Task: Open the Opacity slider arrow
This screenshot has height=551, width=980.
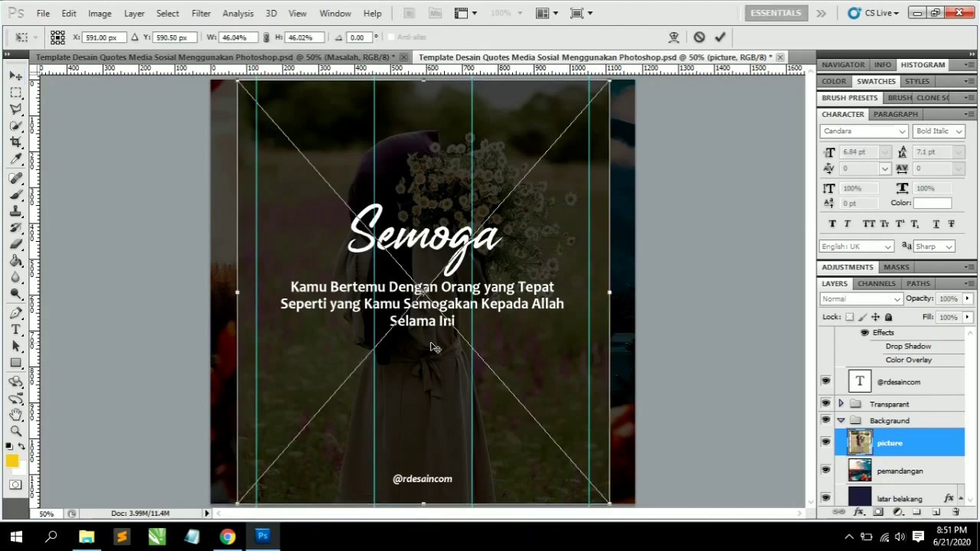Action: pos(967,298)
